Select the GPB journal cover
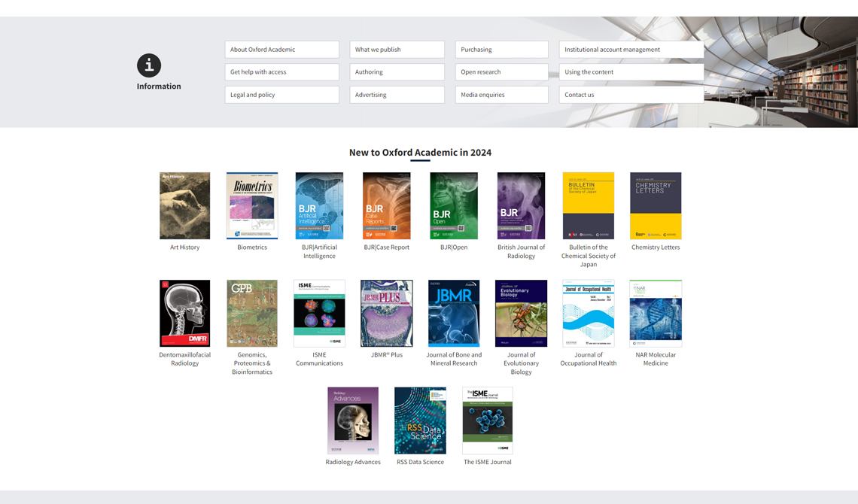This screenshot has width=858, height=504. pos(252,313)
